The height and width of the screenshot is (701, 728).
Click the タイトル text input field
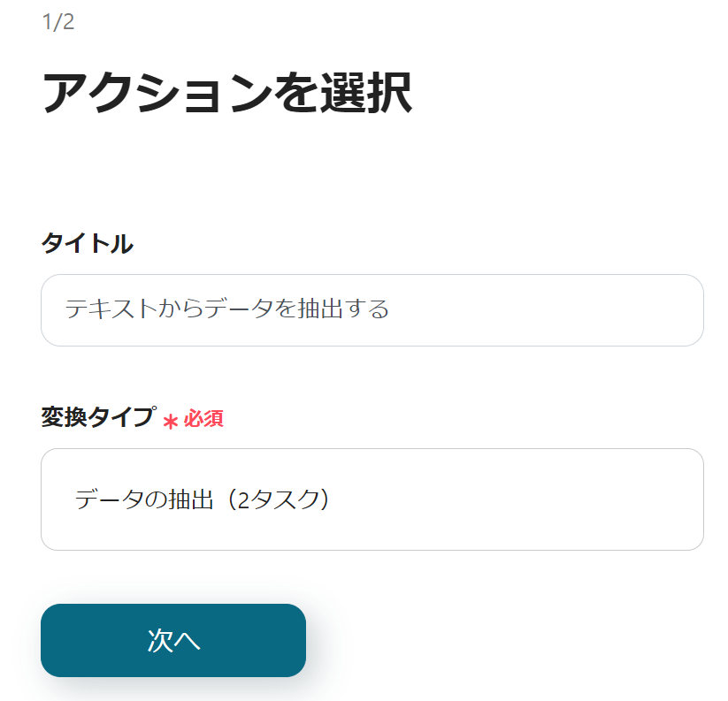(372, 310)
